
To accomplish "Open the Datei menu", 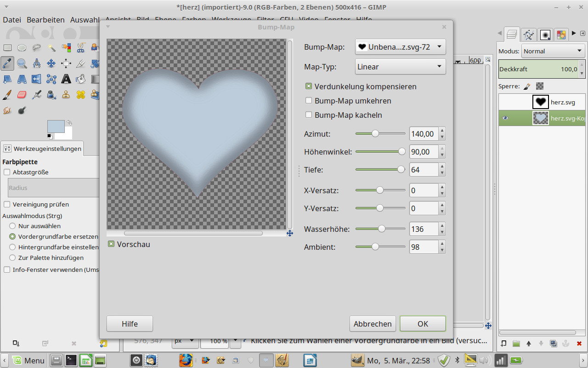I will pyautogui.click(x=12, y=20).
